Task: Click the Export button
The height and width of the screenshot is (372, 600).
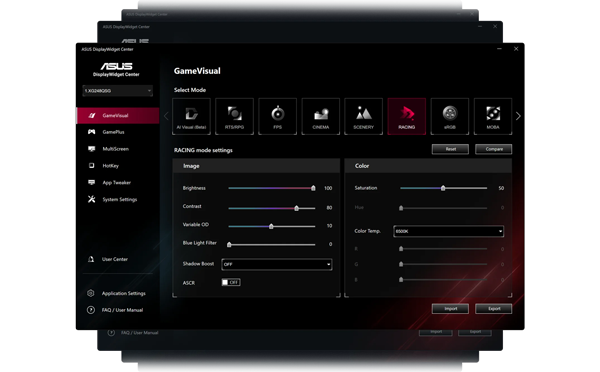Action: (x=494, y=309)
